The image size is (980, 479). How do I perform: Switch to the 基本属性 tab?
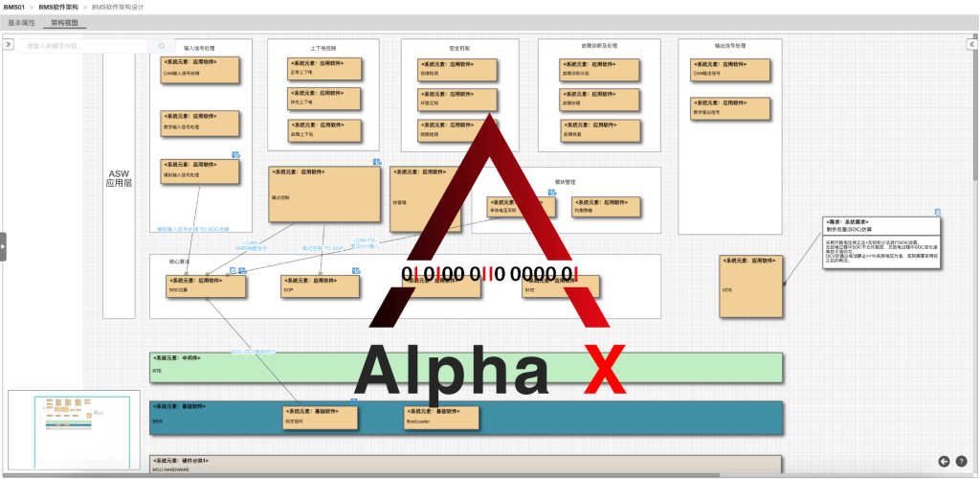21,22
